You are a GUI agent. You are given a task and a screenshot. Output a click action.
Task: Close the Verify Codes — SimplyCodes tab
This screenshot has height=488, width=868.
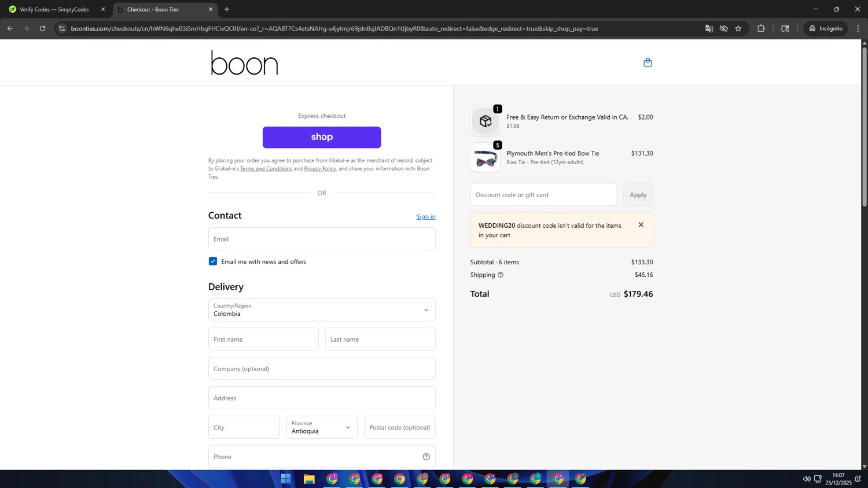tap(103, 9)
